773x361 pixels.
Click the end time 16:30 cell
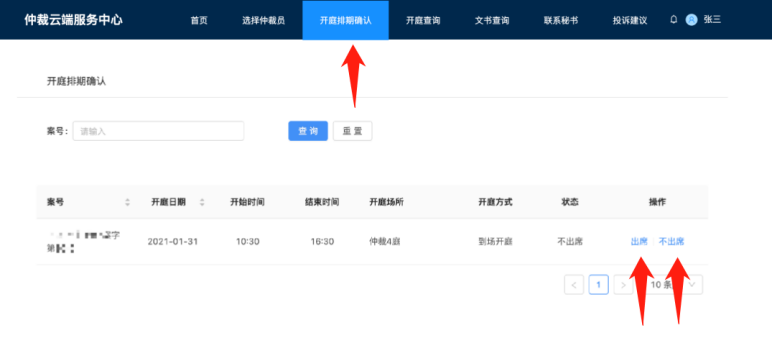(322, 242)
